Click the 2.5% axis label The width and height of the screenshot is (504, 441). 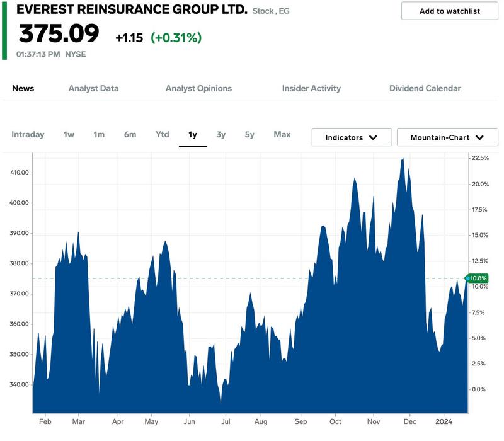tap(479, 364)
